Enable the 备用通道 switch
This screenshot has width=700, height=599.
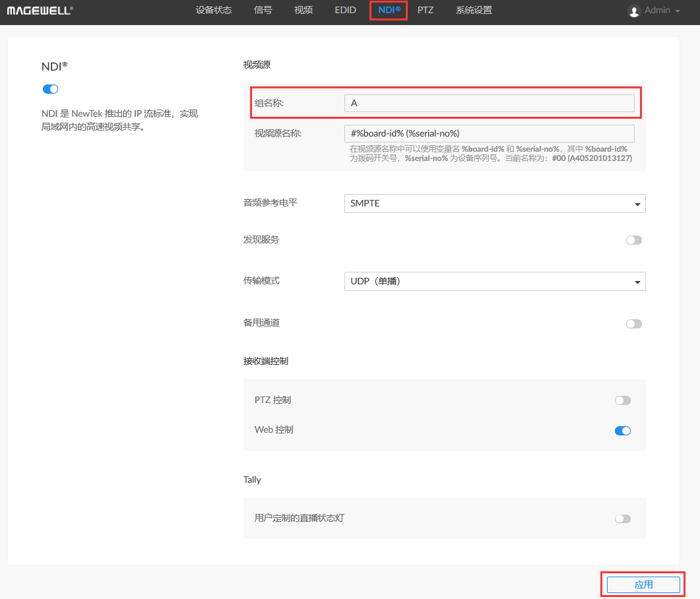click(x=633, y=324)
